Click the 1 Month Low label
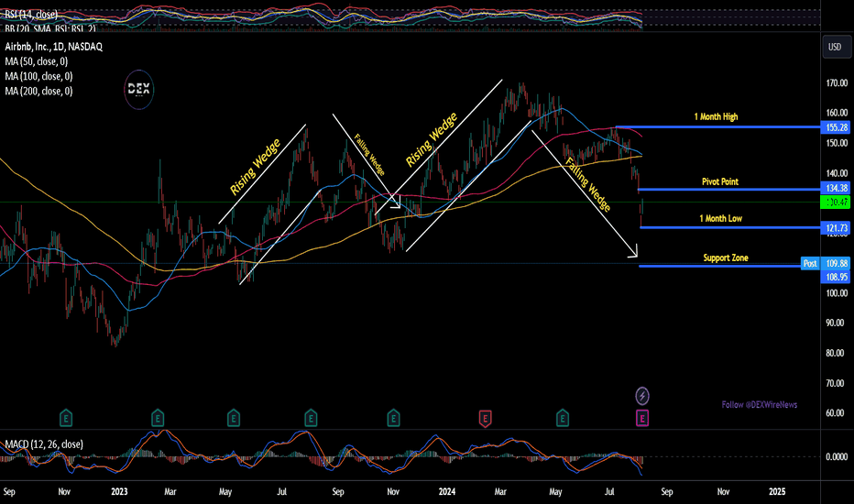Screen dimensions: 854x504 point(720,218)
